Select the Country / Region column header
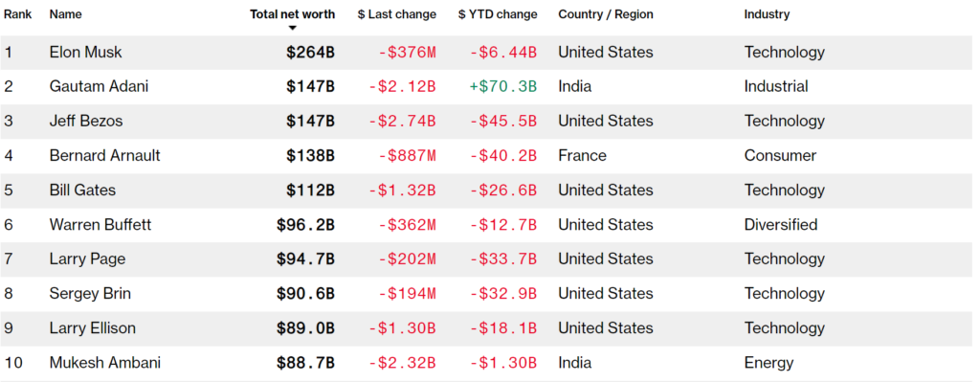This screenshot has height=382, width=980. 606,14
